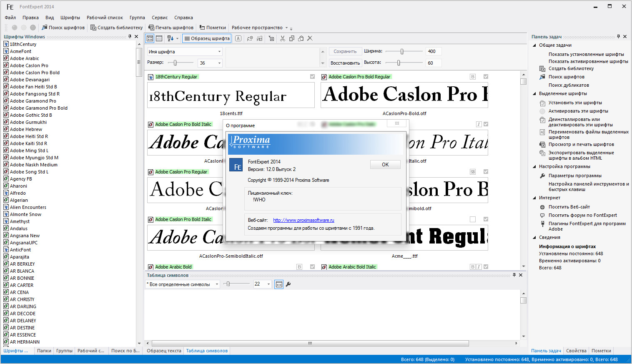Switch to the Папки tab

[44, 351]
